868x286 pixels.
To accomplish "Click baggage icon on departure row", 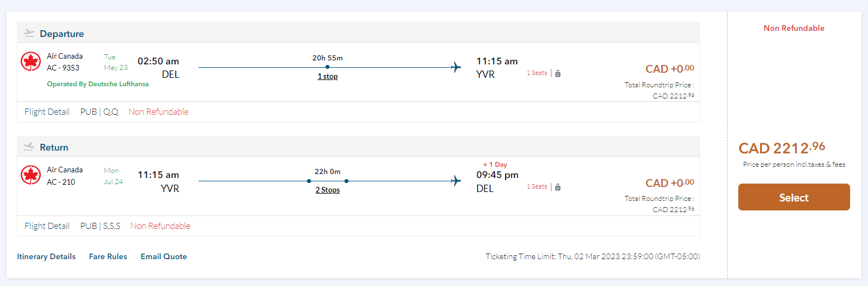I will click(x=558, y=73).
